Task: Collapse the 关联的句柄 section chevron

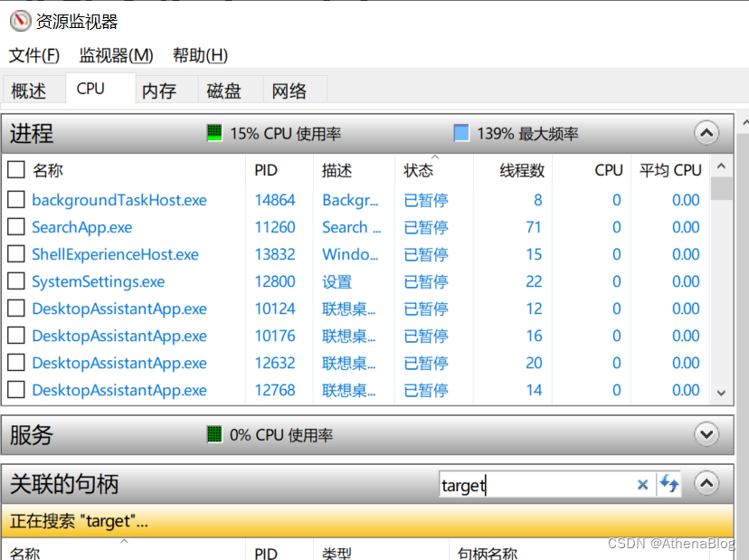Action: click(706, 483)
